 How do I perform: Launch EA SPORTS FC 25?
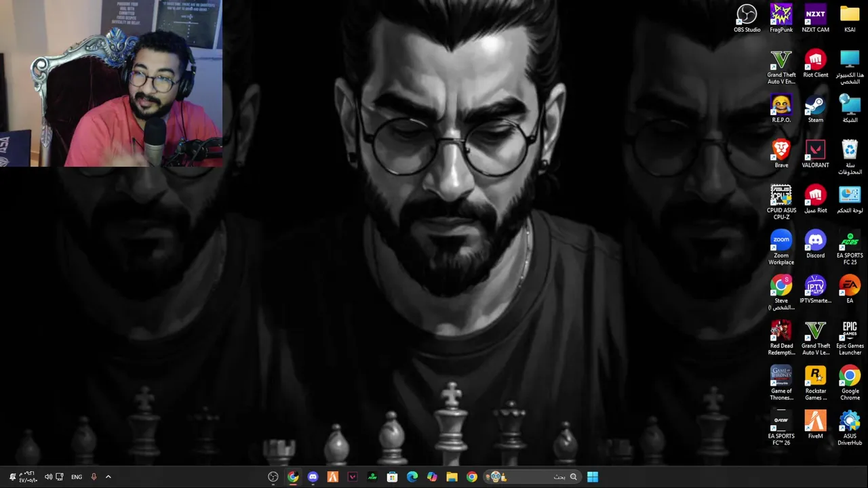pyautogui.click(x=850, y=247)
